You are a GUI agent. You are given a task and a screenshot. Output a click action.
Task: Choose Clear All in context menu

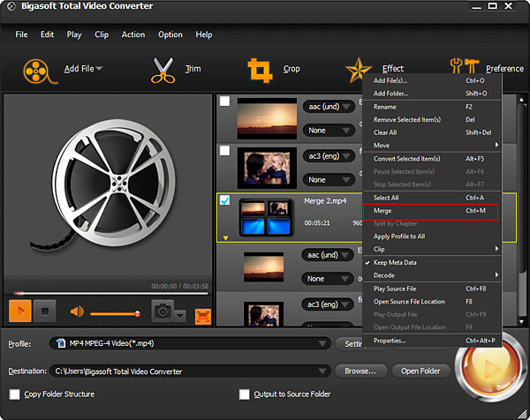(432, 132)
